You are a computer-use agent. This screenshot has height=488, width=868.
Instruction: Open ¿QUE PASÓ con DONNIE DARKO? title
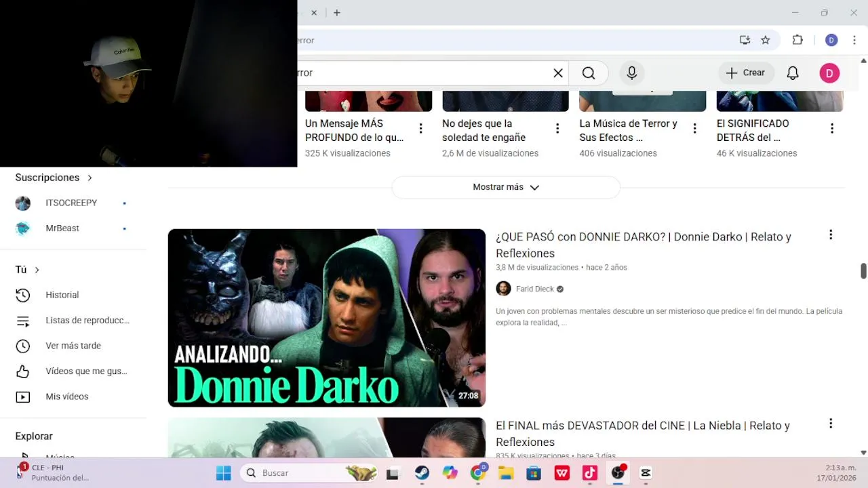click(644, 245)
